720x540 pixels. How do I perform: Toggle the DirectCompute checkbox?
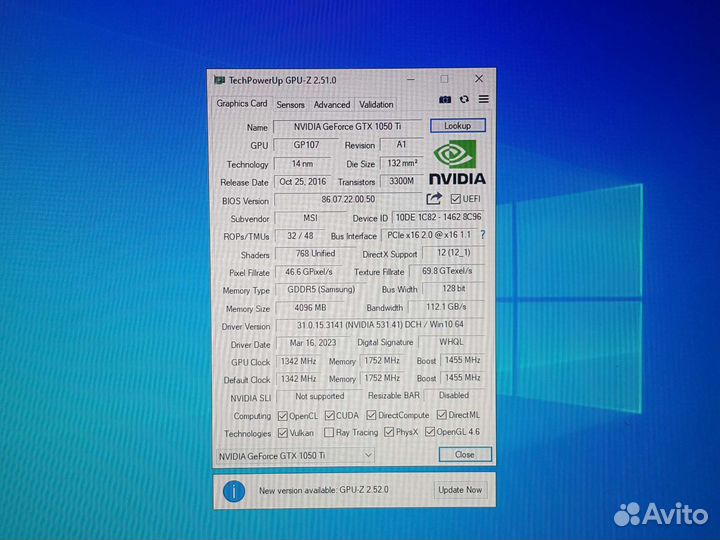(371, 415)
